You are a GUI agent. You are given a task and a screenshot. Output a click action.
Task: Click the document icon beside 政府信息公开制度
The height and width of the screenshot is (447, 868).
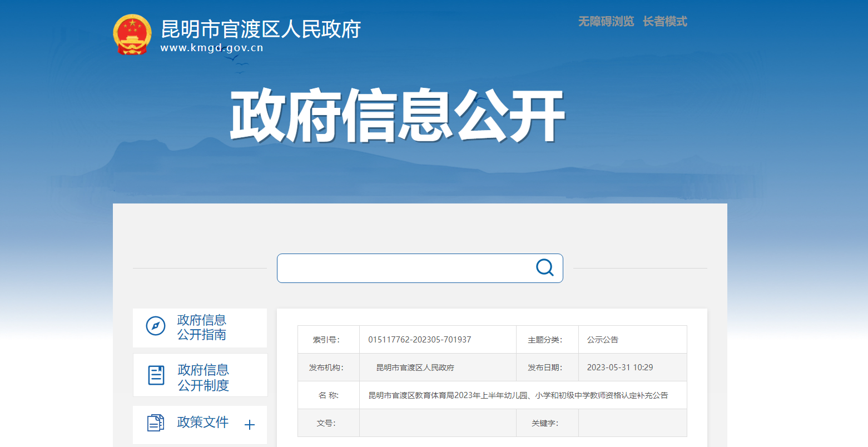coord(156,375)
